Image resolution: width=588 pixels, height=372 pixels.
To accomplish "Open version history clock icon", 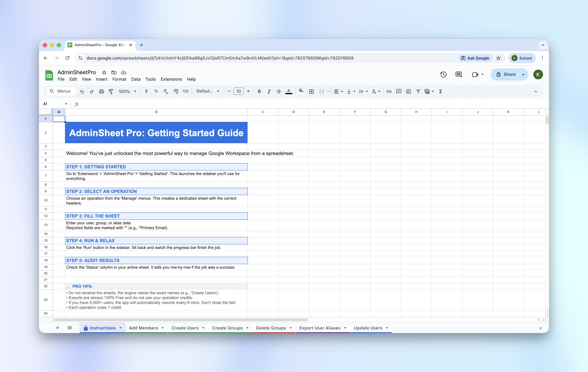I will (x=443, y=74).
